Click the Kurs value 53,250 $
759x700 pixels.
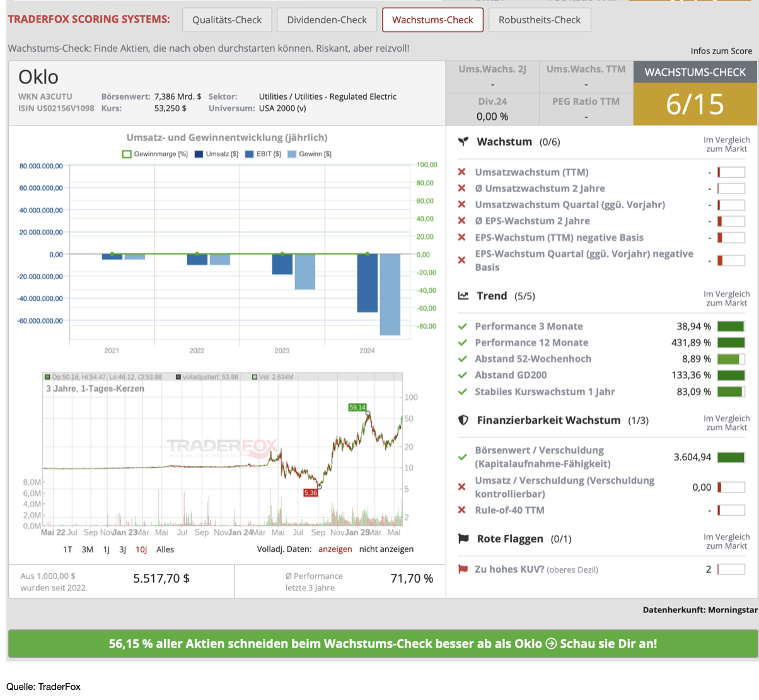click(170, 108)
